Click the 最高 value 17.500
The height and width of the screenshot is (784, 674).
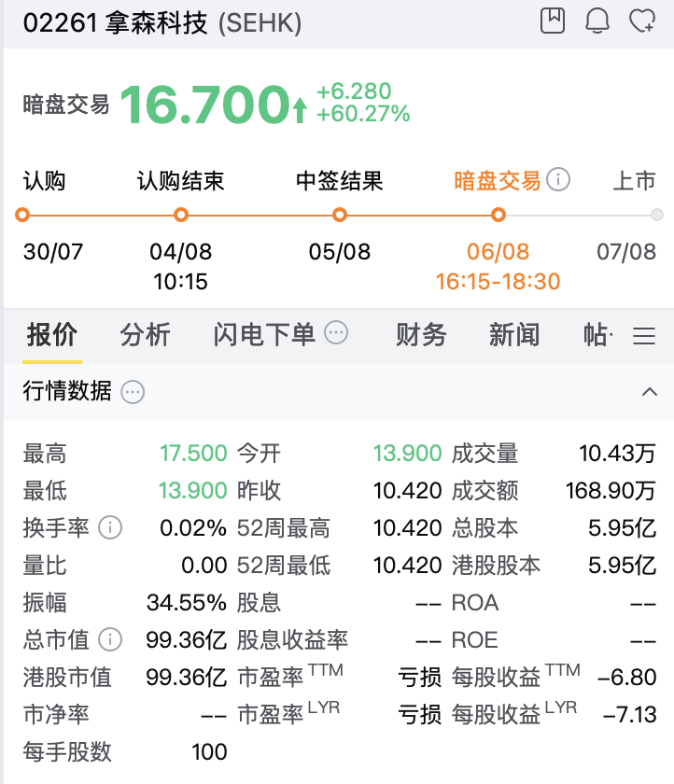click(193, 454)
